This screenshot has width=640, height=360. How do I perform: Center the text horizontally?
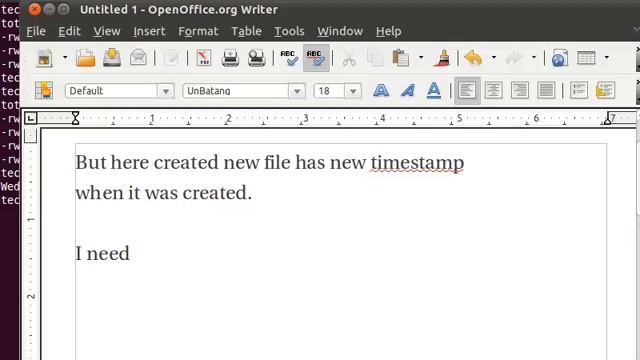(493, 90)
